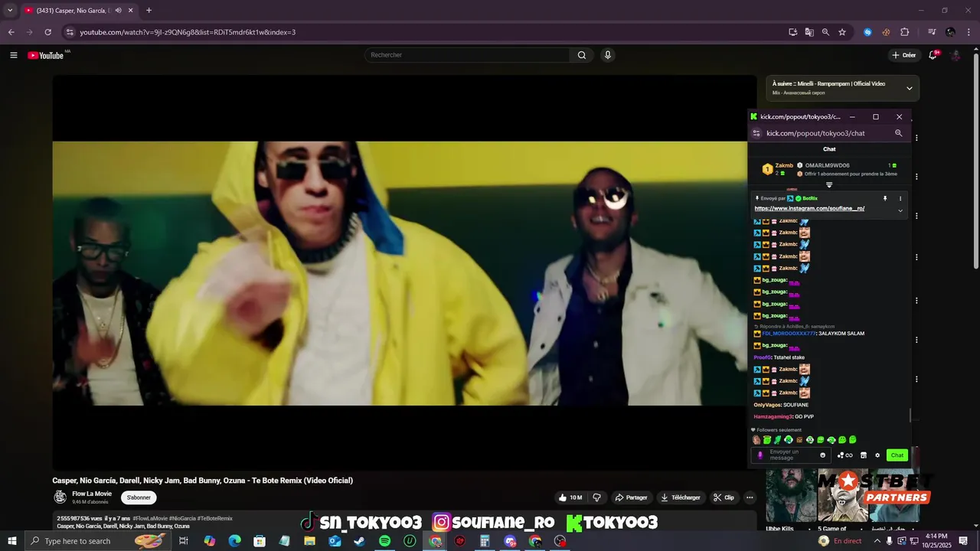Open the YouTube hamburger guide menu
This screenshot has width=980, height=551.
[13, 55]
